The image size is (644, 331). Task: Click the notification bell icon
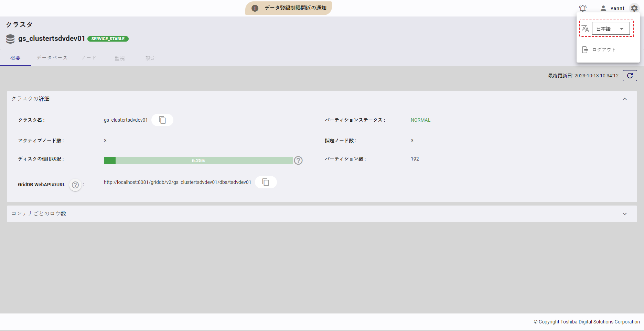(582, 8)
